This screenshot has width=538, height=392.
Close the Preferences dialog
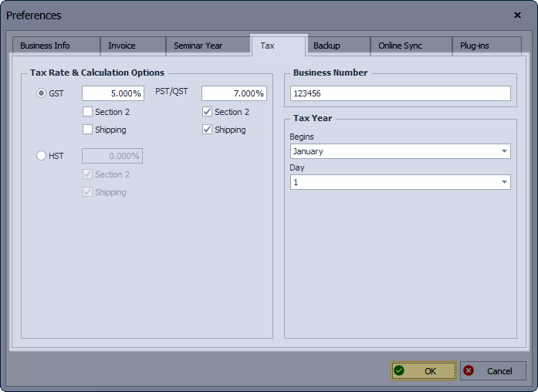(517, 15)
